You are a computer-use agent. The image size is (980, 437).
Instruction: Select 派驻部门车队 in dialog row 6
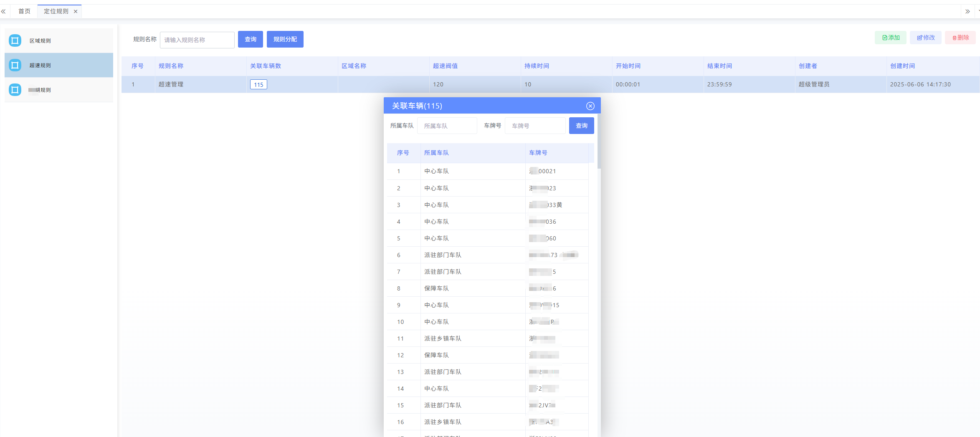pos(443,255)
